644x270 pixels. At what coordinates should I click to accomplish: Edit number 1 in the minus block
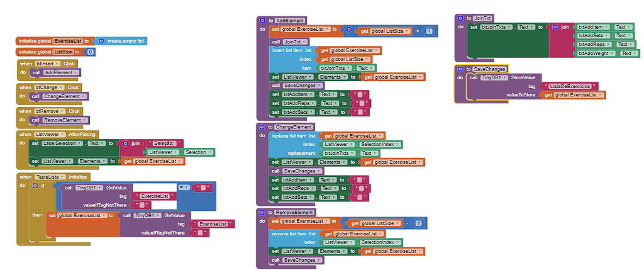pos(418,223)
